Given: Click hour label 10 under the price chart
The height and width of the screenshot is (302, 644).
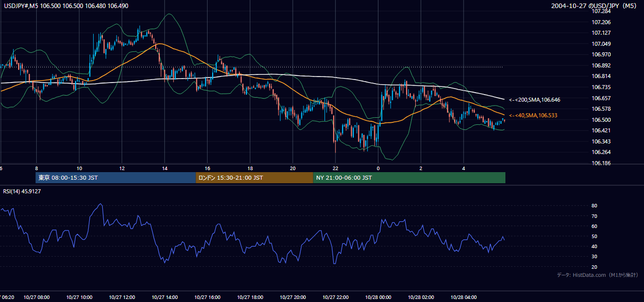Looking at the screenshot, I should click(79, 168).
